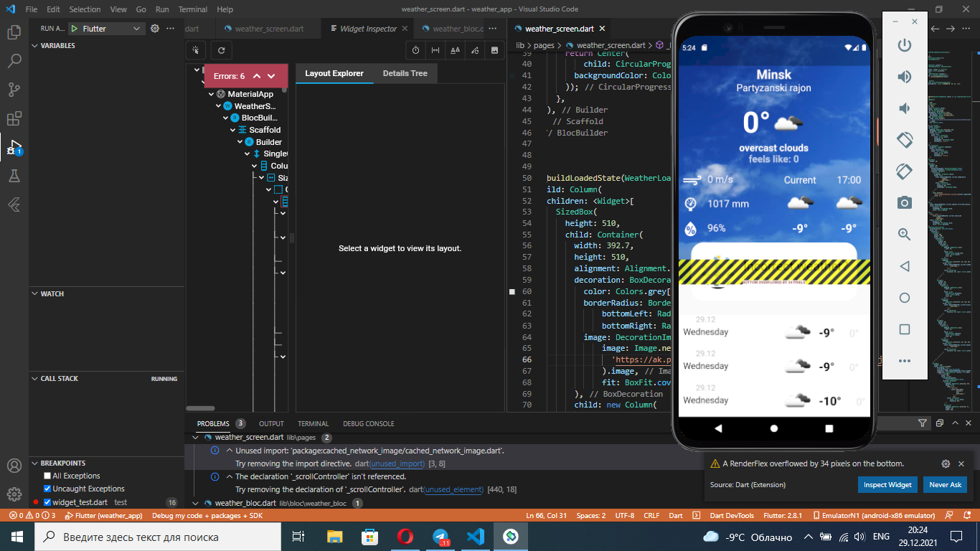Raise emulator volume with volume up icon
This screenshot has height=551, width=980.
point(905,77)
